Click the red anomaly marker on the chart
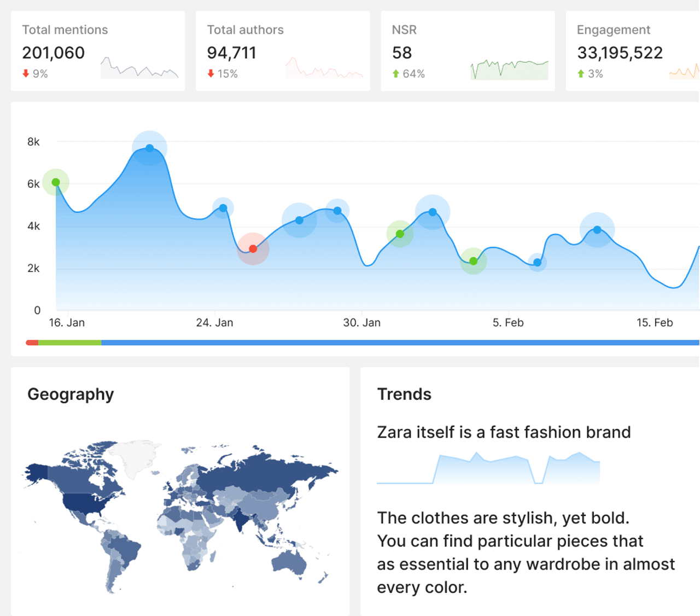700x616 pixels. (x=253, y=248)
